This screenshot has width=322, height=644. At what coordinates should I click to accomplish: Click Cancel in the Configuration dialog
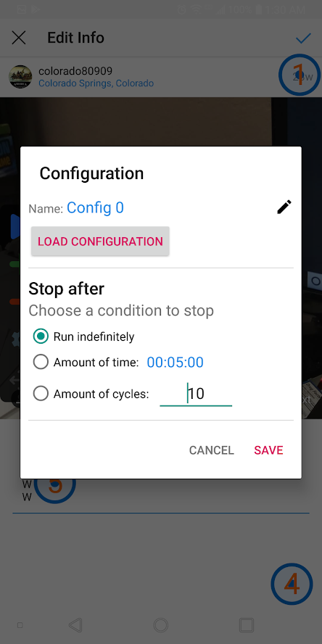tap(212, 450)
